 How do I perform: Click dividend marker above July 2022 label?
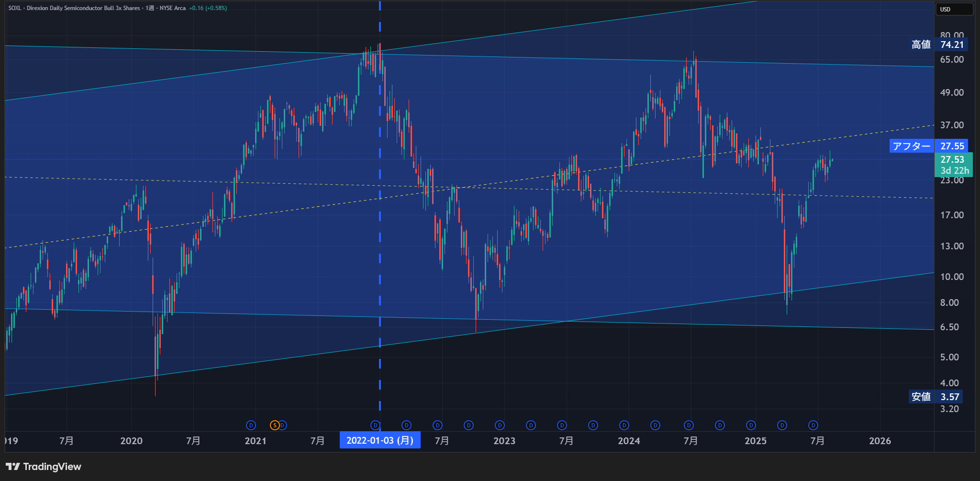437,425
